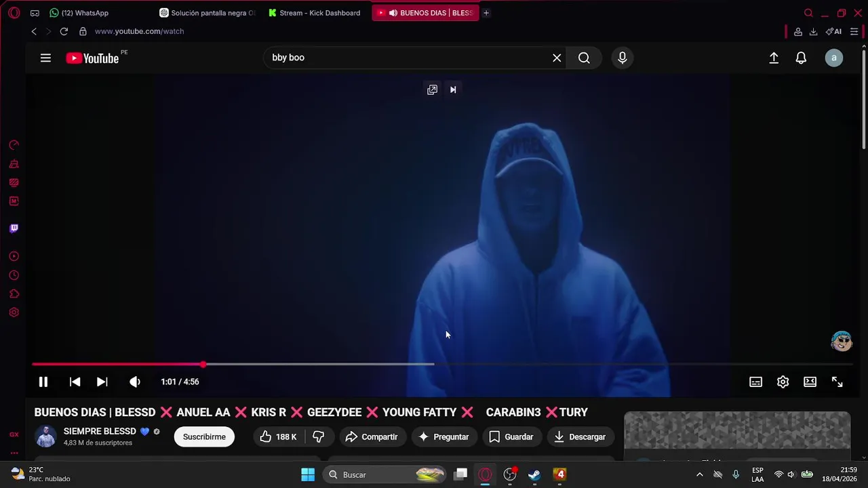Select the BUENOS DIAS YouTube tab

click(x=425, y=13)
